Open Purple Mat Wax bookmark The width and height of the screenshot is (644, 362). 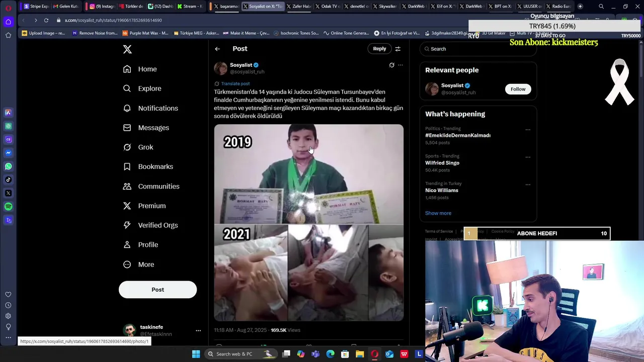coord(145,33)
